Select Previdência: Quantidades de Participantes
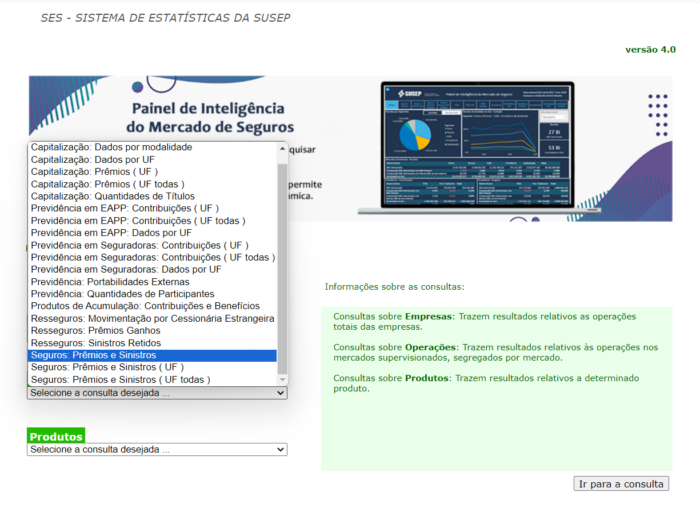This screenshot has height=508, width=700. click(x=152, y=294)
